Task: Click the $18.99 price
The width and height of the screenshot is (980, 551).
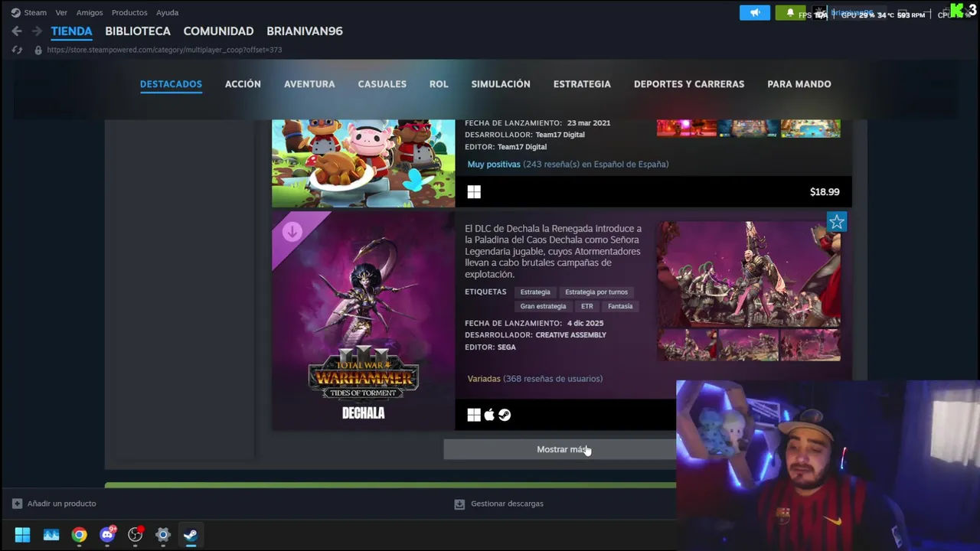Action: [x=825, y=192]
